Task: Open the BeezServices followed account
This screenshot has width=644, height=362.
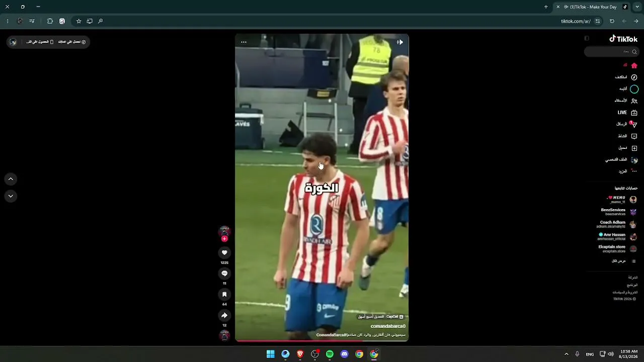Action: click(619, 212)
